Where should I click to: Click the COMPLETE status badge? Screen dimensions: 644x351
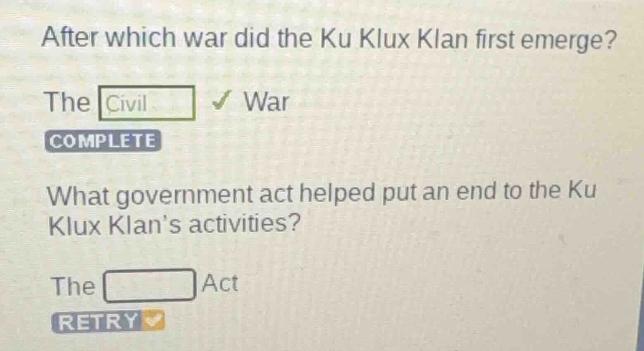(102, 141)
